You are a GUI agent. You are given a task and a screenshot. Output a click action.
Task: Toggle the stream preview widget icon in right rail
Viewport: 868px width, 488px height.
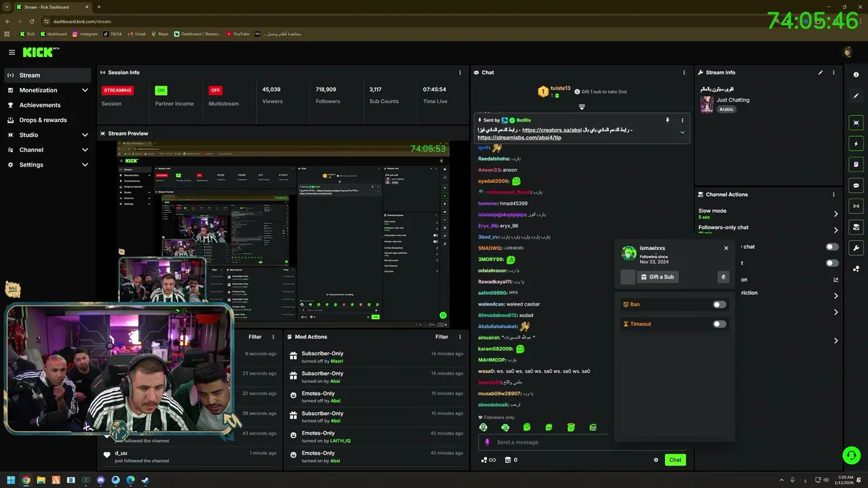(x=856, y=123)
